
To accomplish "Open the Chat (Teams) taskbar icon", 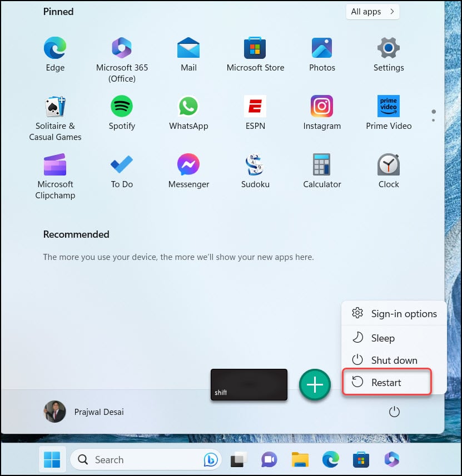I will click(x=269, y=459).
